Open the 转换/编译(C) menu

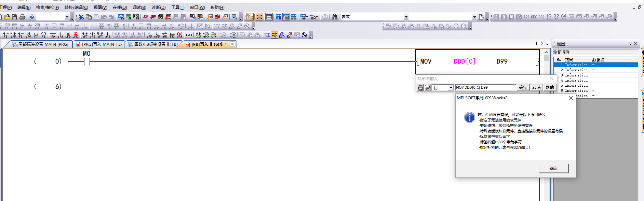(x=76, y=7)
